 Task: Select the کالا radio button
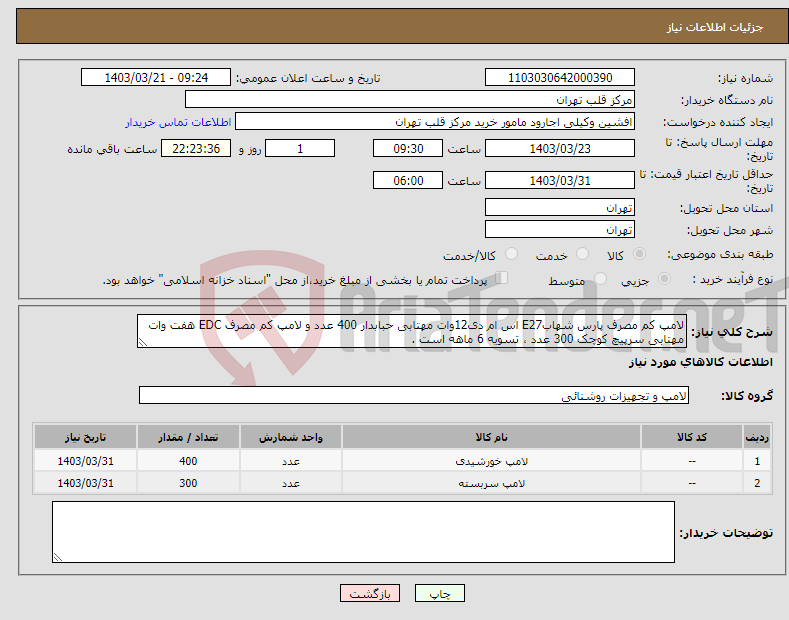pos(639,254)
